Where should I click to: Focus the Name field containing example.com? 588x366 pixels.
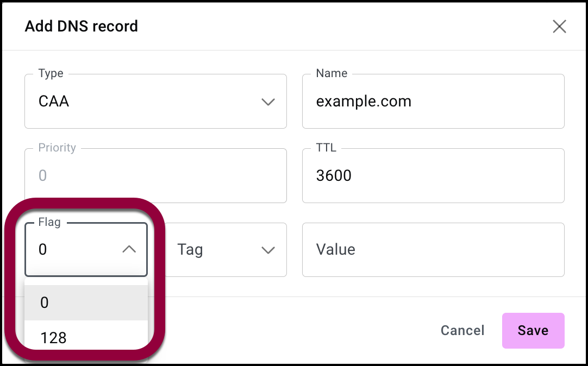pyautogui.click(x=433, y=102)
